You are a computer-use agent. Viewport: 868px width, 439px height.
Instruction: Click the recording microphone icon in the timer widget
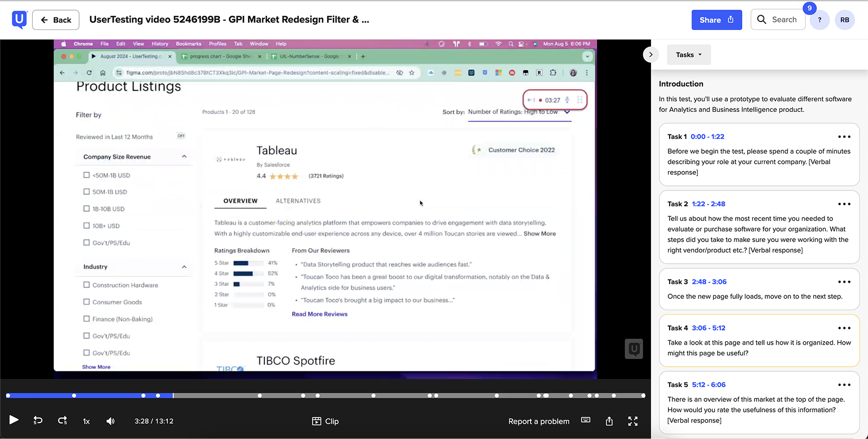tap(567, 100)
